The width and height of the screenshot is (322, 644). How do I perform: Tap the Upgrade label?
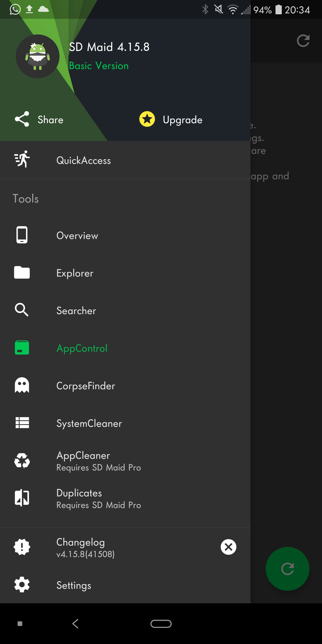[182, 120]
